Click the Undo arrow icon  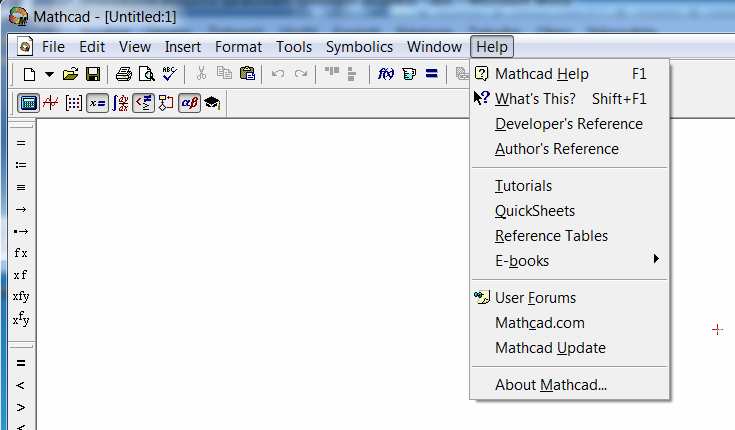coord(278,74)
